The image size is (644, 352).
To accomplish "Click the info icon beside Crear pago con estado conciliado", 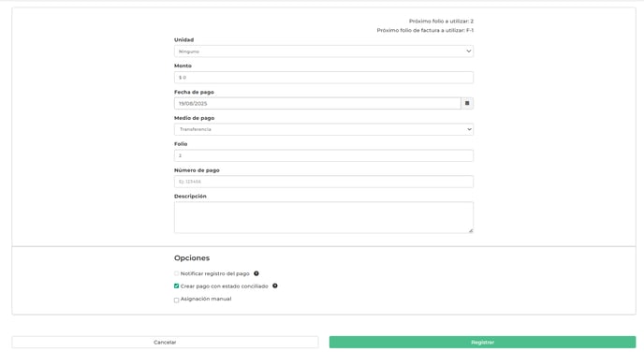I will pyautogui.click(x=275, y=286).
